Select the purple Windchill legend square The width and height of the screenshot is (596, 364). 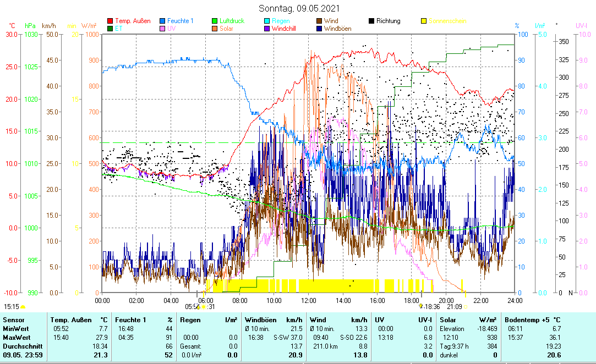267,29
